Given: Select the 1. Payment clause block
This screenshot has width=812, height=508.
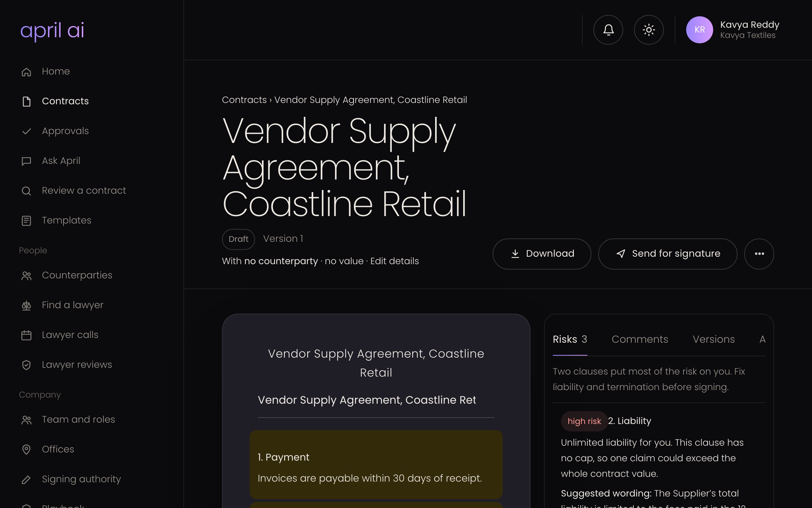Looking at the screenshot, I should tap(376, 464).
